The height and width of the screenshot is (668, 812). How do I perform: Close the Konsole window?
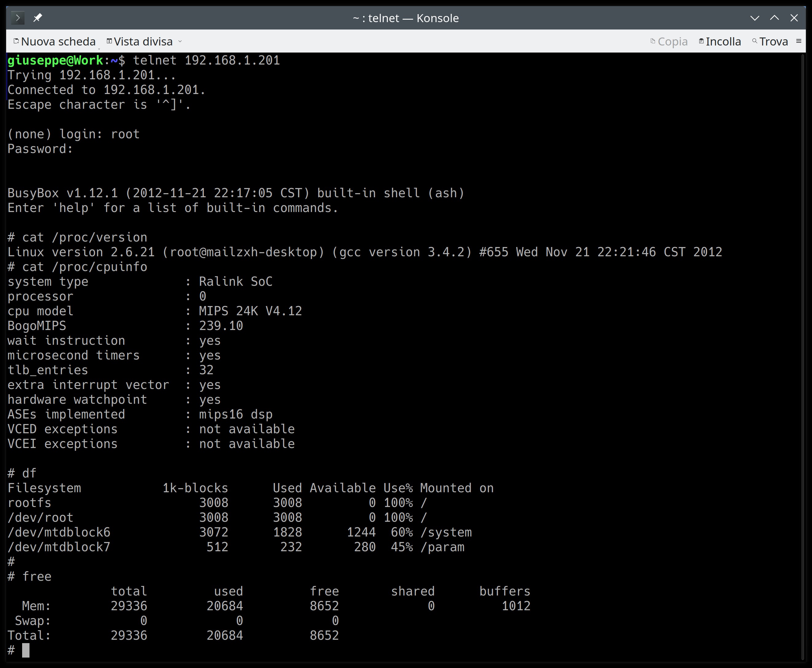[794, 18]
